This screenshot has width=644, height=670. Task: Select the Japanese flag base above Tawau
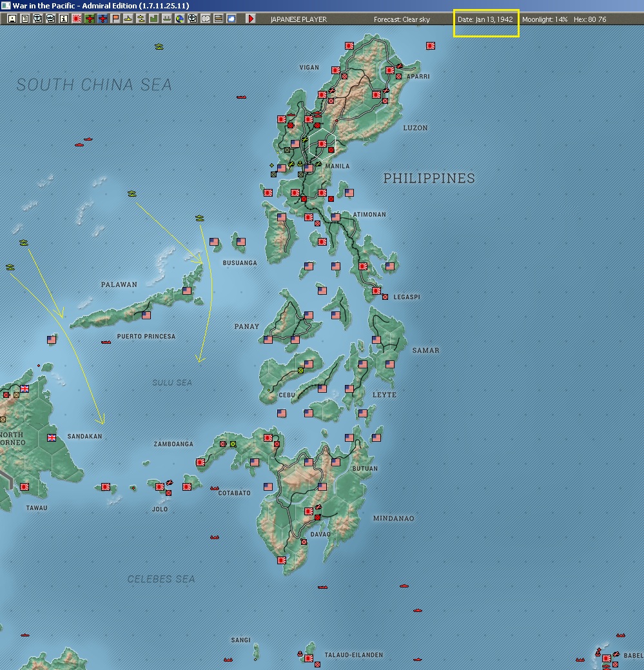(24, 487)
